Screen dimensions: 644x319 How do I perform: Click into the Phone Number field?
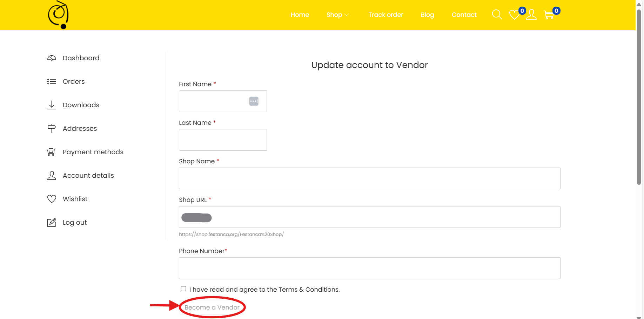(x=369, y=268)
